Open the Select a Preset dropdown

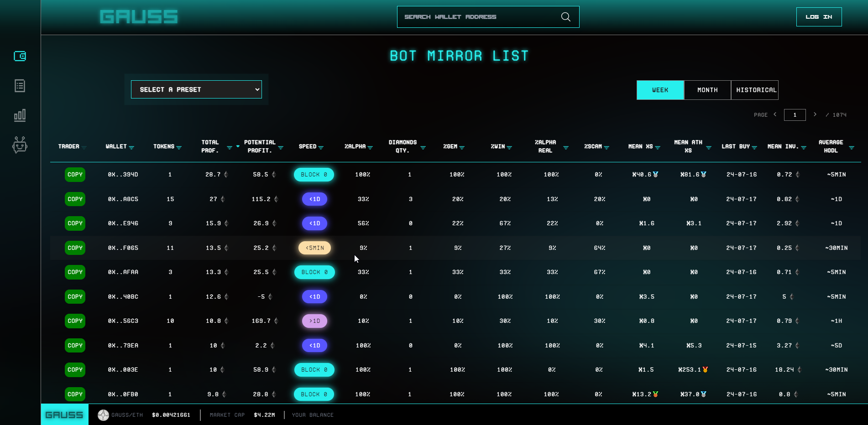pyautogui.click(x=196, y=89)
